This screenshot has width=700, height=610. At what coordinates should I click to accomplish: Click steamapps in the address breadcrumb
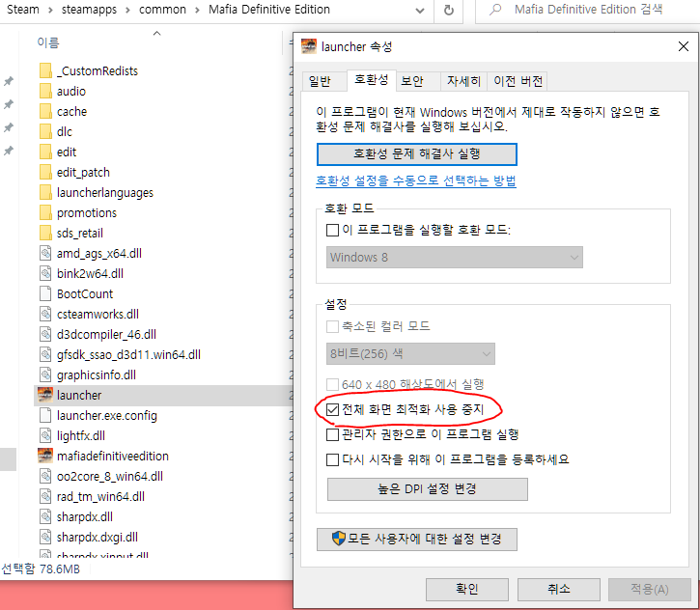point(89,10)
